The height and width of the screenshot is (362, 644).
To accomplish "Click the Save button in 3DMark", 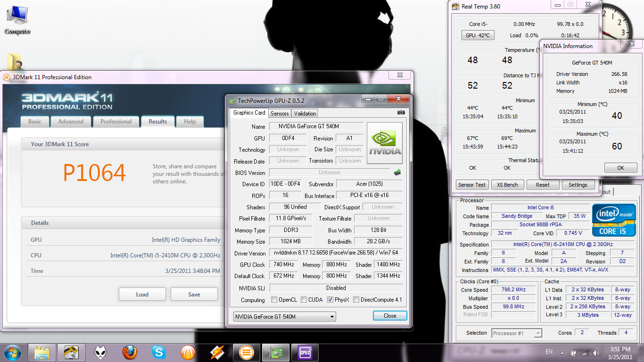I will point(194,294).
